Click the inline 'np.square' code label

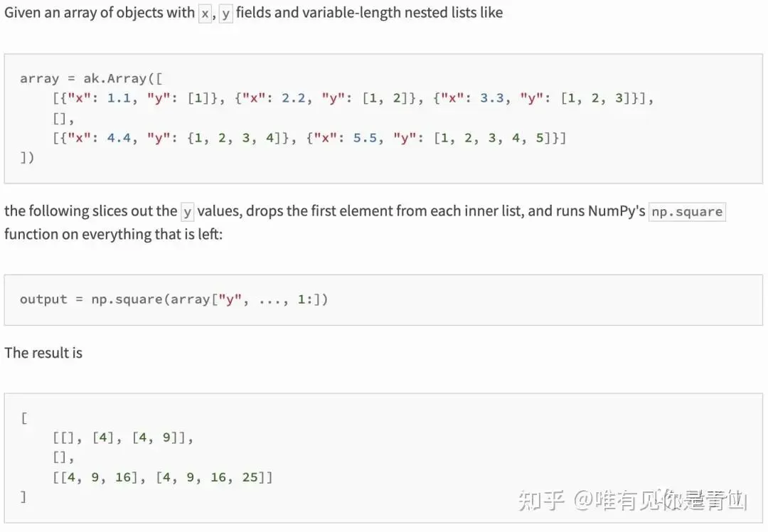(x=687, y=212)
